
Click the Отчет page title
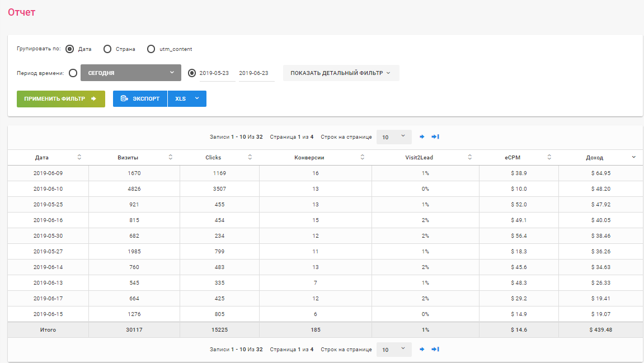click(x=21, y=12)
